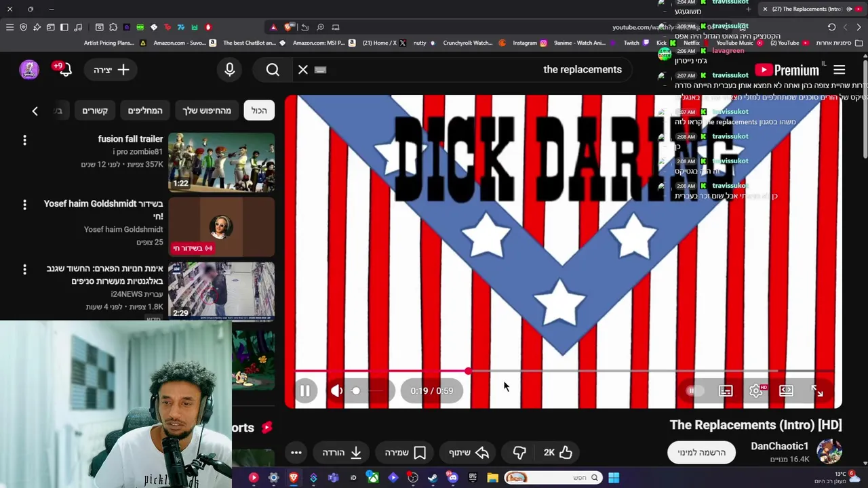Viewport: 868px width, 488px height.
Task: Enter fullscreen with the expand icon
Action: [817, 391]
